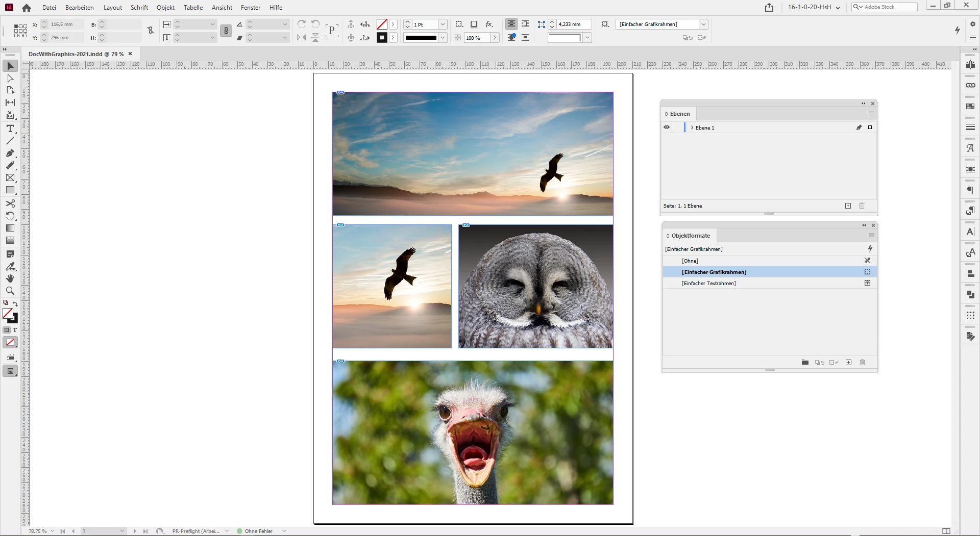Select the Pen tool
980x536 pixels.
point(10,153)
